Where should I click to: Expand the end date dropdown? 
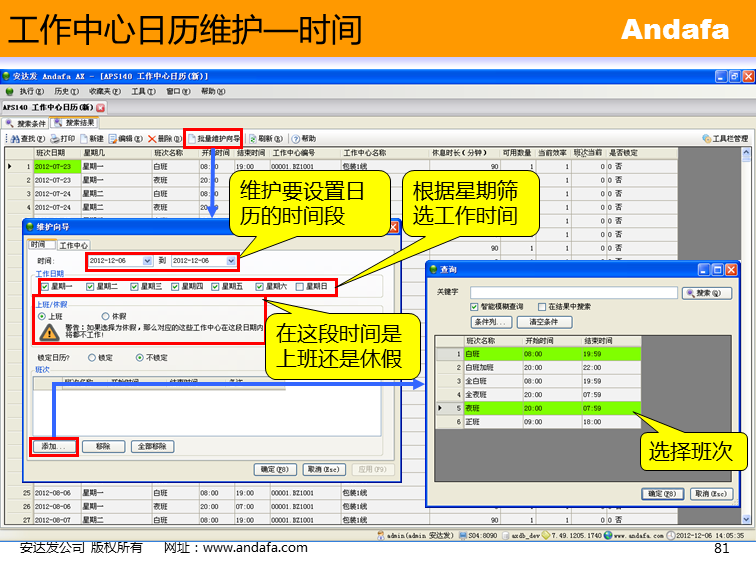coord(231,261)
